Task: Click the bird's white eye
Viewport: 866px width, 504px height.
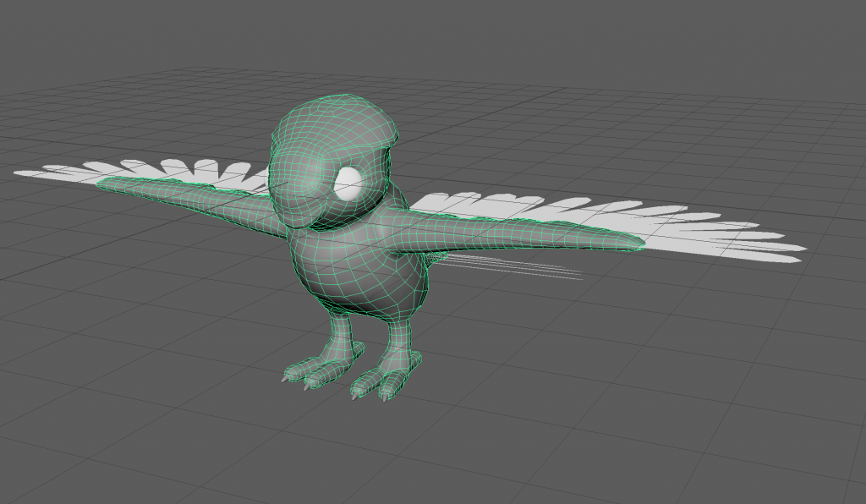Action: click(x=348, y=183)
